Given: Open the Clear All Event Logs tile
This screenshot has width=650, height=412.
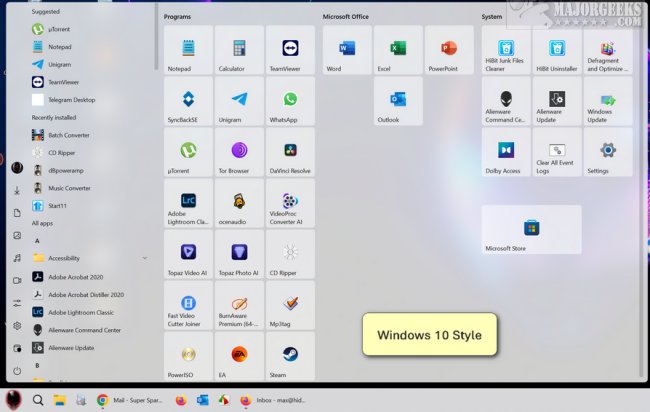Looking at the screenshot, I should pos(557,152).
